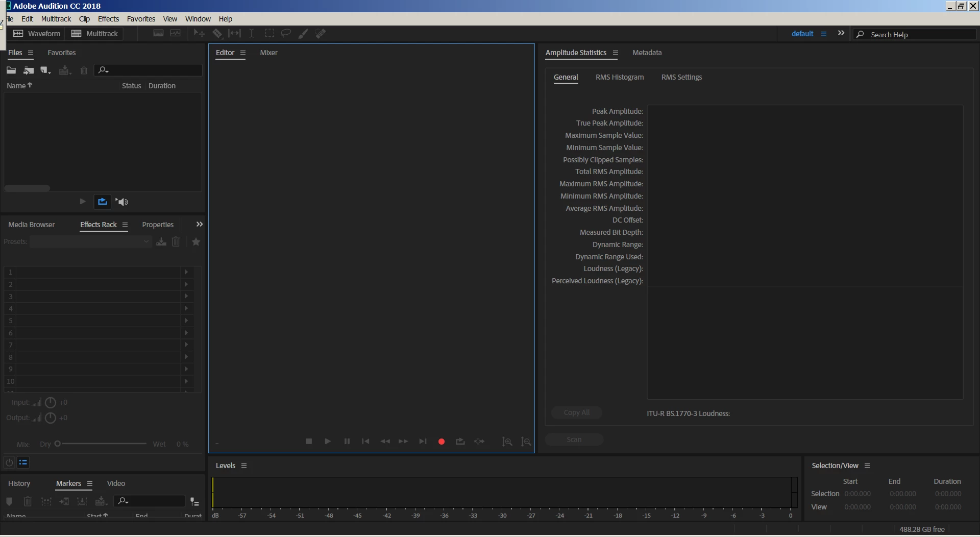Image resolution: width=980 pixels, height=537 pixels.
Task: Select the Move tool
Action: (x=199, y=34)
